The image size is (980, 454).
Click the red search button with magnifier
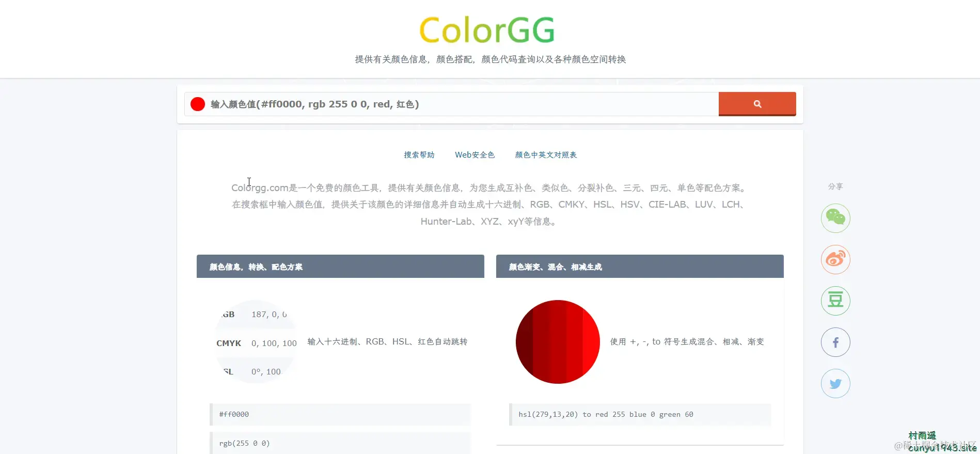point(757,104)
